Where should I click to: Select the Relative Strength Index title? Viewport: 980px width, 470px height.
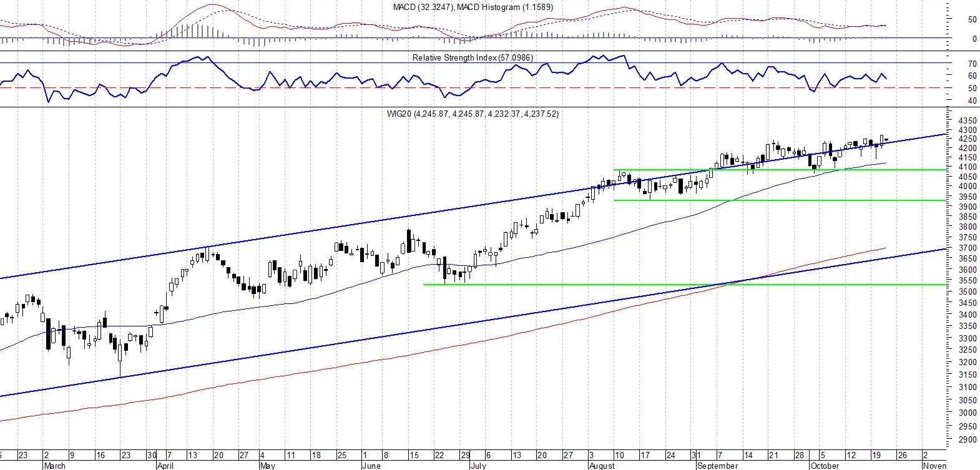tap(473, 57)
